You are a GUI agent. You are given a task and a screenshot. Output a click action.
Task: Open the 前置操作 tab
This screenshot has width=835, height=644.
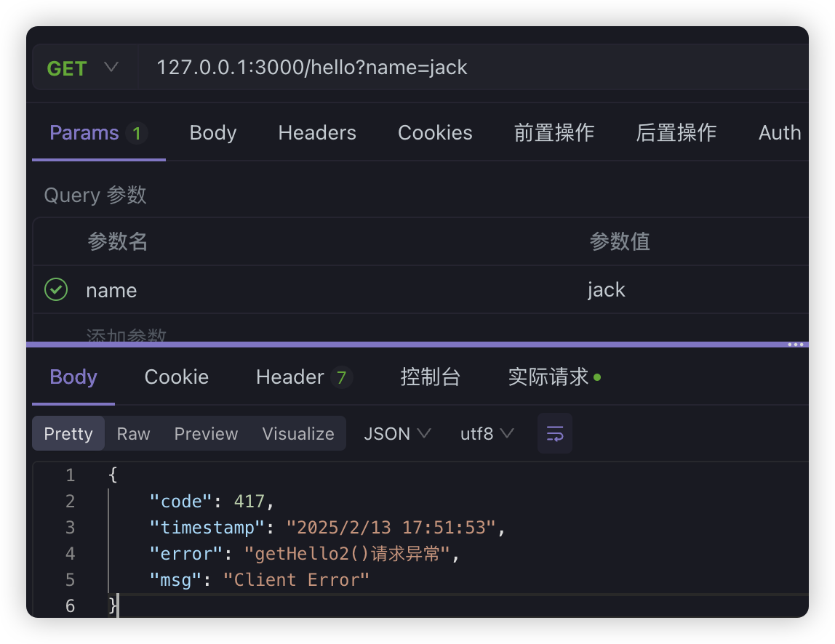click(x=554, y=133)
